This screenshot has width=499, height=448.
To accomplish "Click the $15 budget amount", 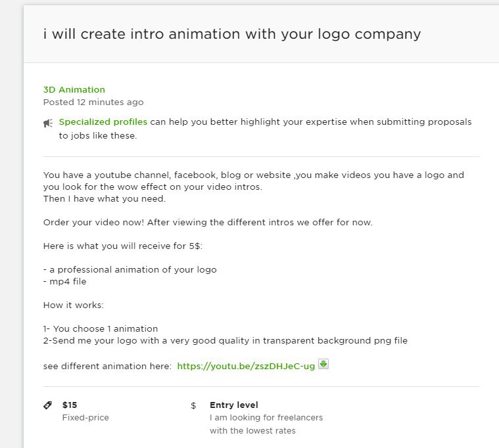I will tap(70, 405).
